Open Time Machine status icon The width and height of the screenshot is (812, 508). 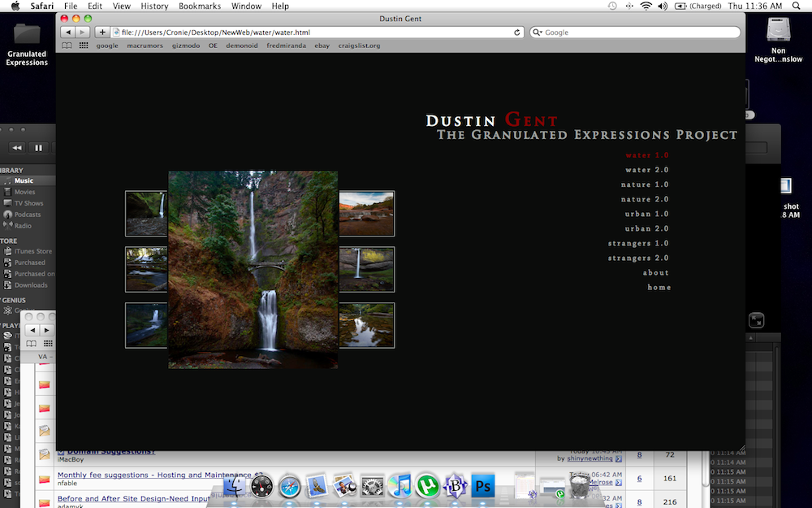click(612, 7)
